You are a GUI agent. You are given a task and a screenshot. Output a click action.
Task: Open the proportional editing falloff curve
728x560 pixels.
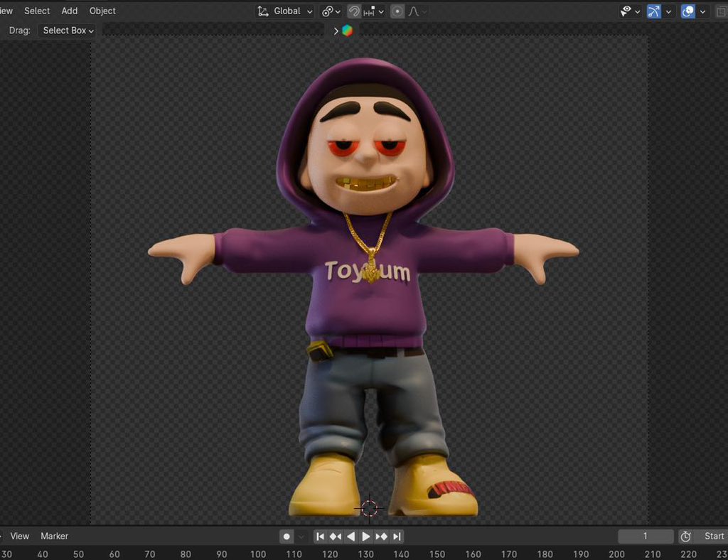(417, 11)
